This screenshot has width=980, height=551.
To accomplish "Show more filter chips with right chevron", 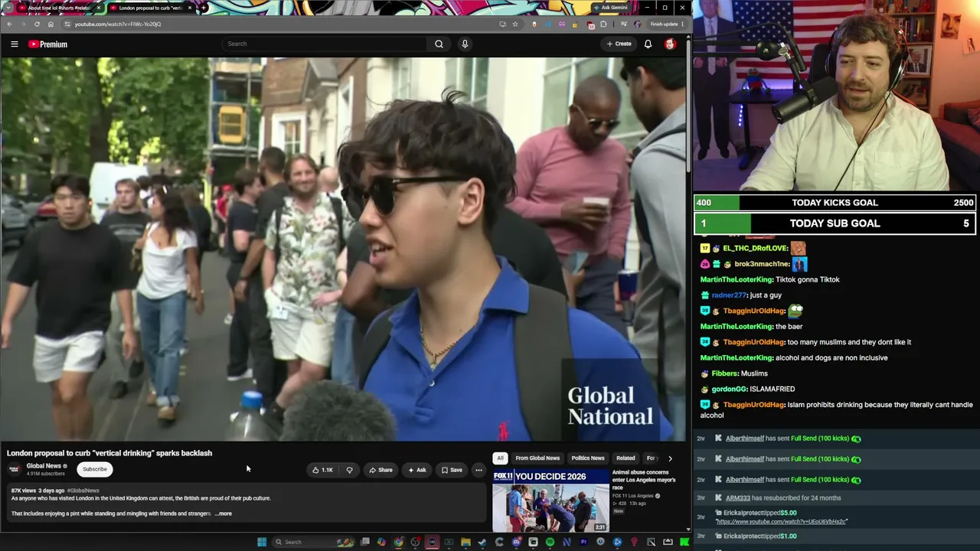I will tap(670, 458).
